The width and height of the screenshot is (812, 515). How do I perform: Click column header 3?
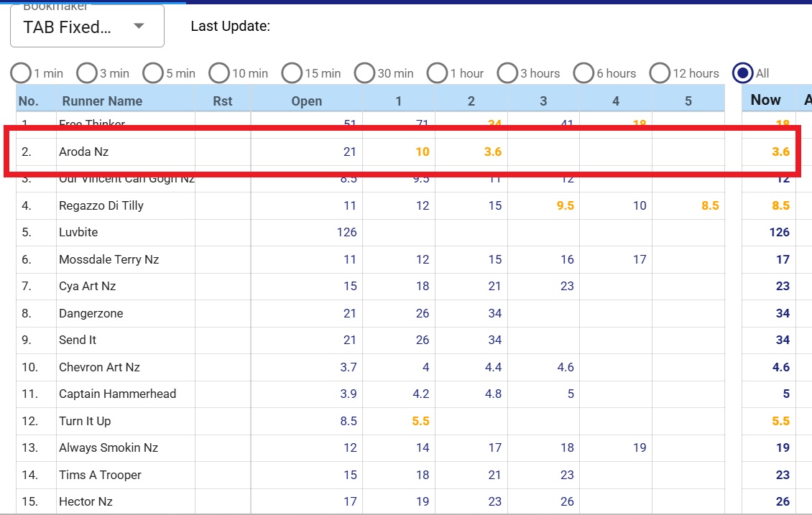point(543,101)
